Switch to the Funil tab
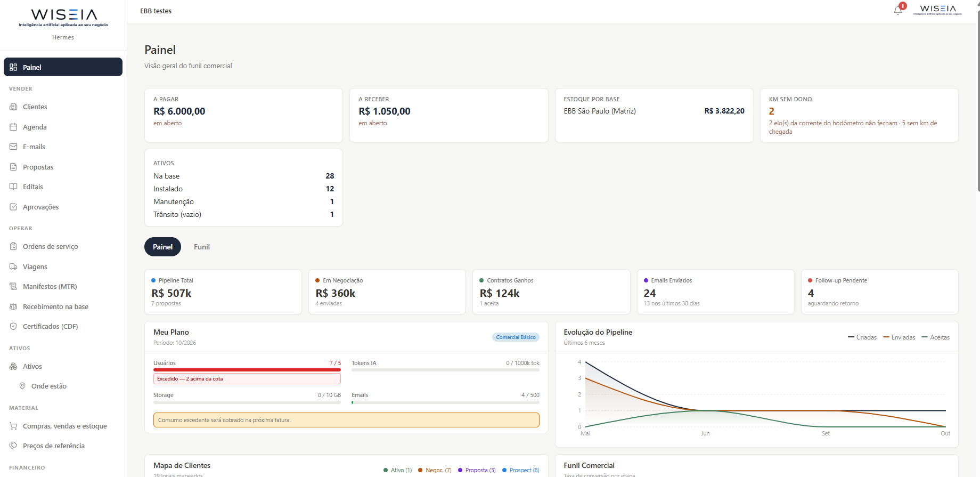This screenshot has height=477, width=980. pos(202,247)
